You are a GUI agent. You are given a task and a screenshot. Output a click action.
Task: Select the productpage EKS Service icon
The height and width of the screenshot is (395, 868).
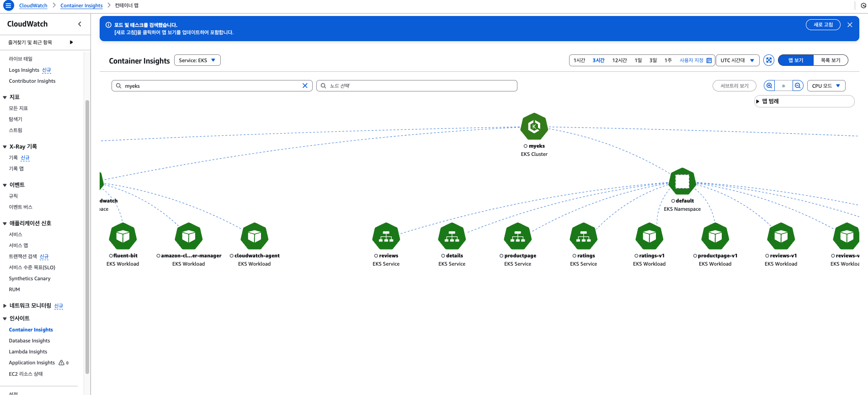[x=517, y=236]
